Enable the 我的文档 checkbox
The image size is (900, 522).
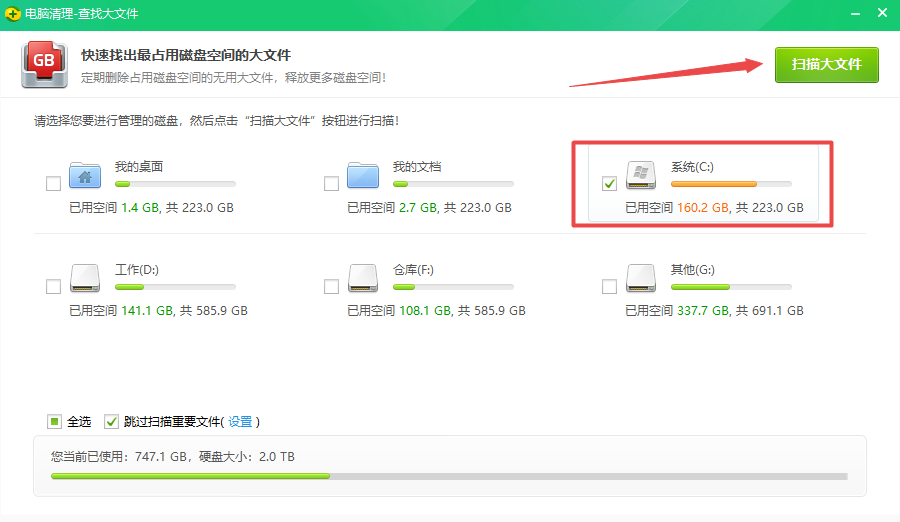pyautogui.click(x=332, y=184)
